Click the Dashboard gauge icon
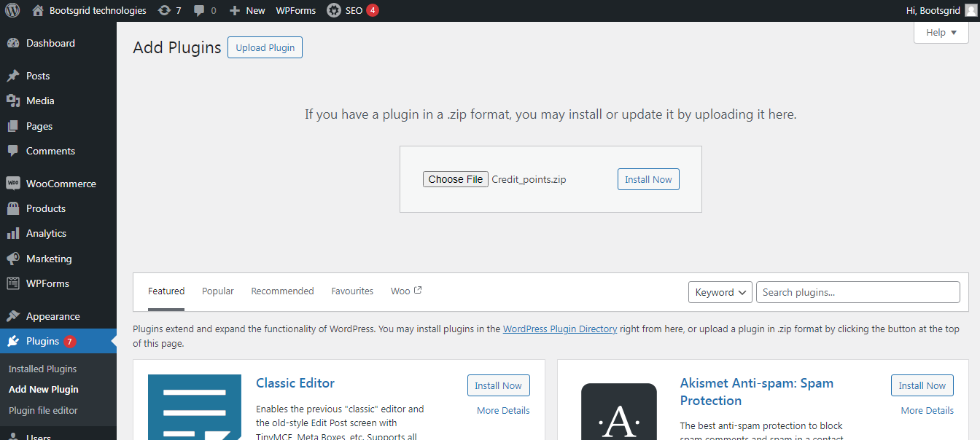 12,43
